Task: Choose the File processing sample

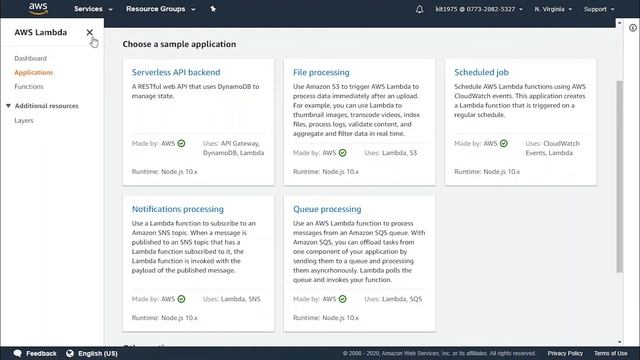Action: tap(321, 72)
